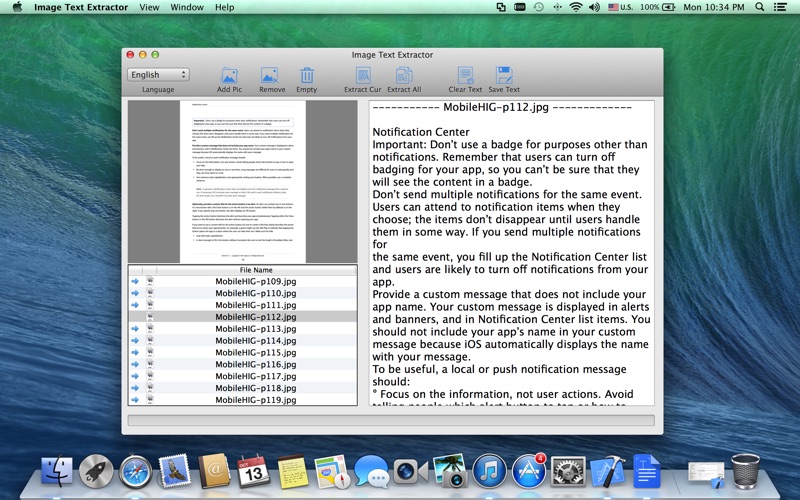Select file MobileHIG-p111.jpg

(x=243, y=305)
